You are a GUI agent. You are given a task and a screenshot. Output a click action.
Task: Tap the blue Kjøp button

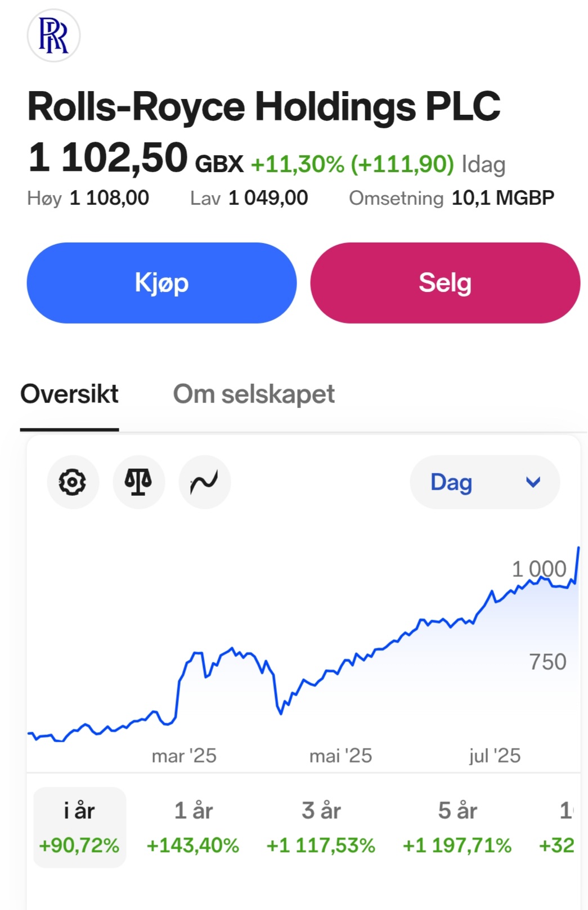(161, 283)
